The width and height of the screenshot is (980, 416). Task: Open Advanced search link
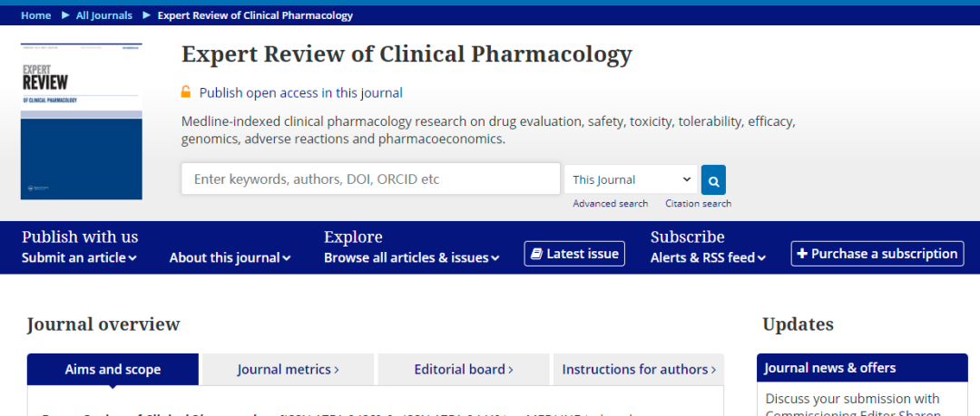610,204
